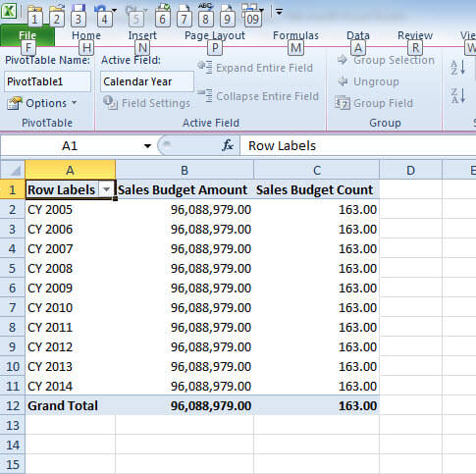Open the PivotTable Options button
Image resolution: width=476 pixels, height=474 pixels.
pos(42,103)
